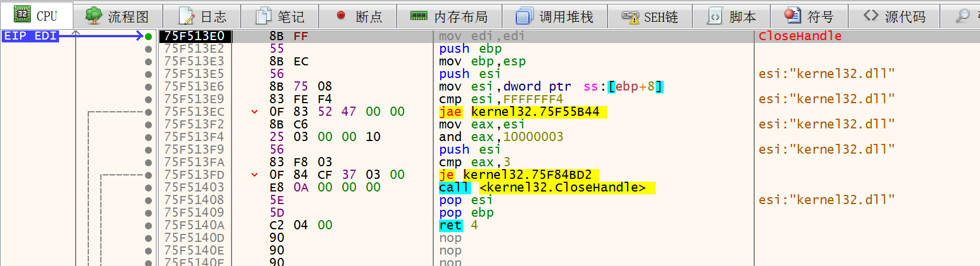Select the address 75F513E0 row
The image size is (980, 266).
(x=195, y=36)
